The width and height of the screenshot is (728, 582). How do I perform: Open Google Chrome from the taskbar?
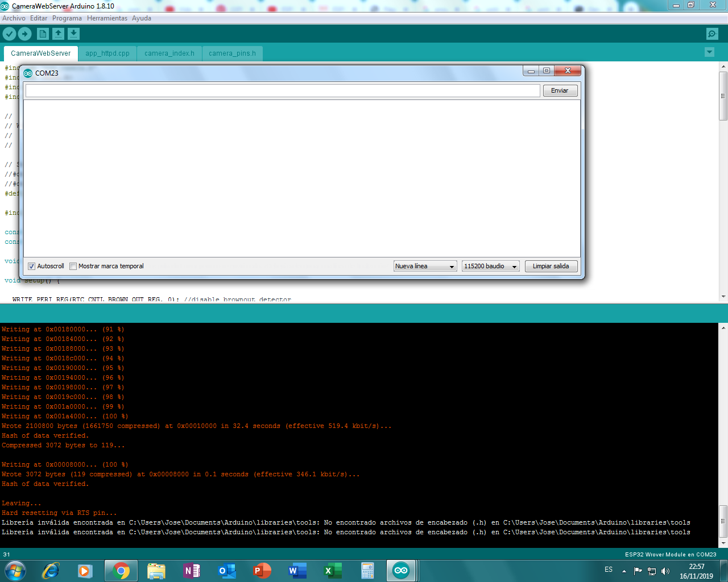[x=121, y=571]
